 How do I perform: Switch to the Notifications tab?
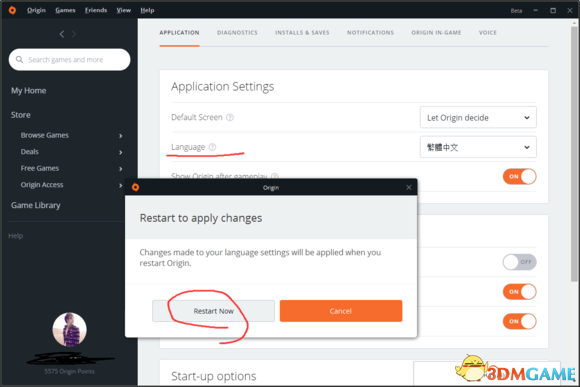[x=370, y=33]
